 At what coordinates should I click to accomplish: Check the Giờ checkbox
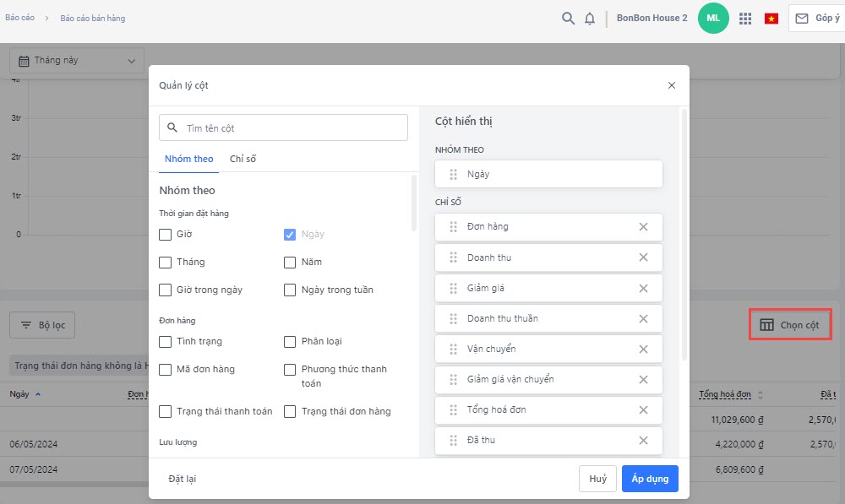tap(166, 234)
